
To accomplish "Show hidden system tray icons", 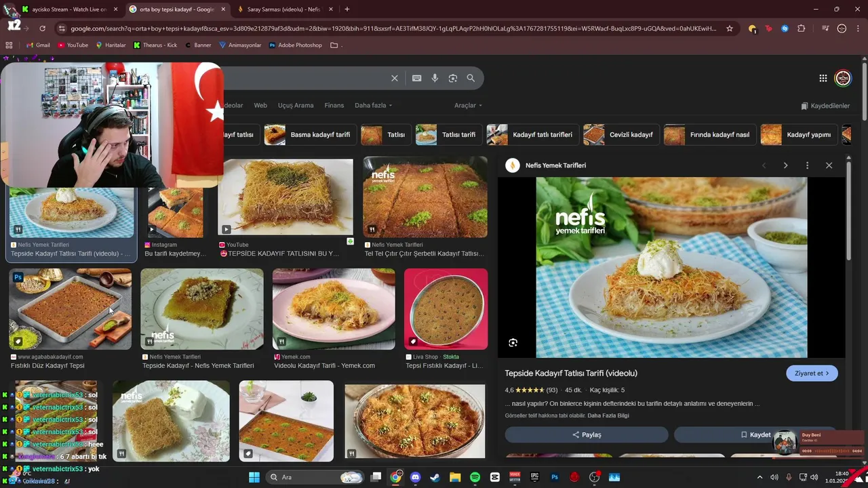I will 759,477.
